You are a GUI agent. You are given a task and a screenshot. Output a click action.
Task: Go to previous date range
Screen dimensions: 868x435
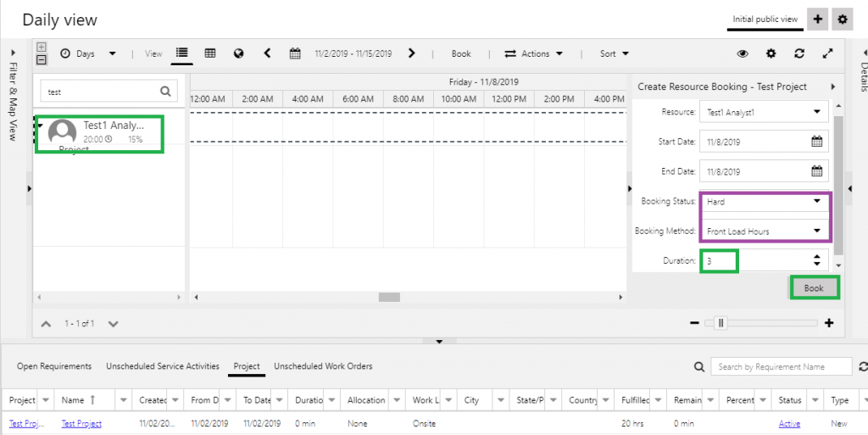click(x=267, y=53)
